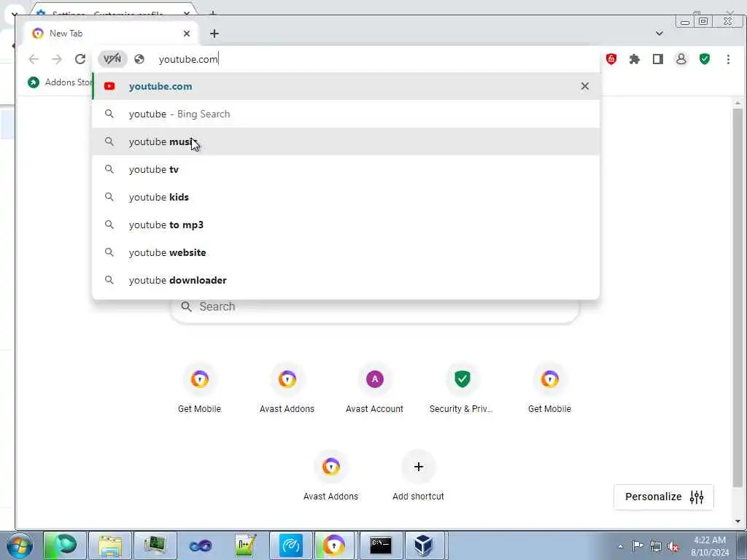
Task: Close the New Tab tab
Action: (x=187, y=34)
